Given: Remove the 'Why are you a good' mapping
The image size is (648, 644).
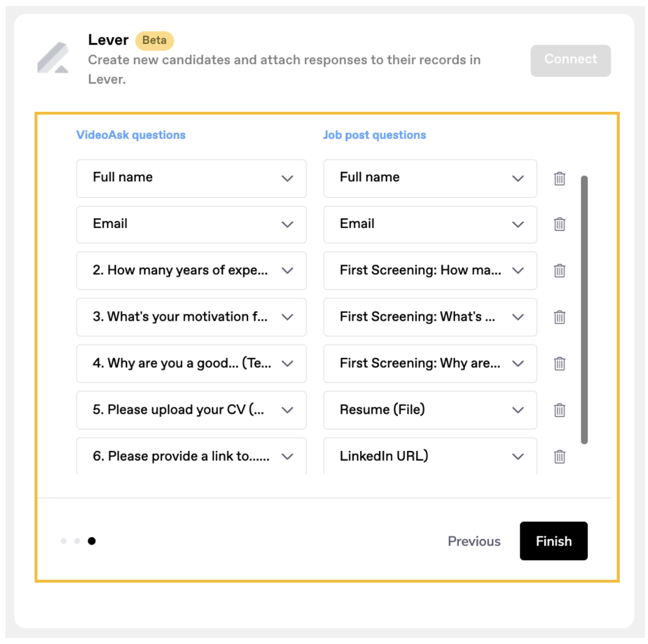Looking at the screenshot, I should point(559,364).
